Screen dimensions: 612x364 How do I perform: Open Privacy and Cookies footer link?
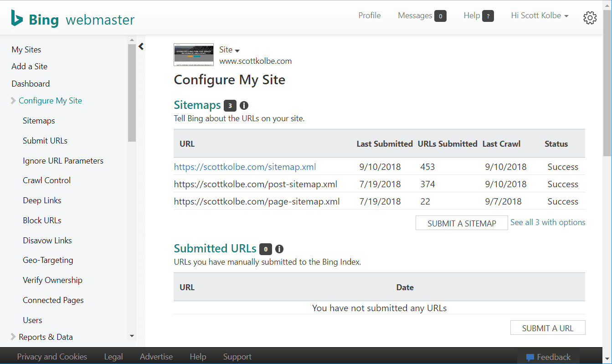(52, 357)
